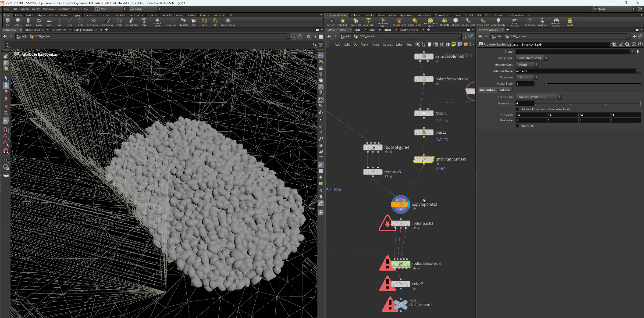The height and width of the screenshot is (318, 644).
Task: Click the Sky Light shelf tool
Action: (445, 21)
